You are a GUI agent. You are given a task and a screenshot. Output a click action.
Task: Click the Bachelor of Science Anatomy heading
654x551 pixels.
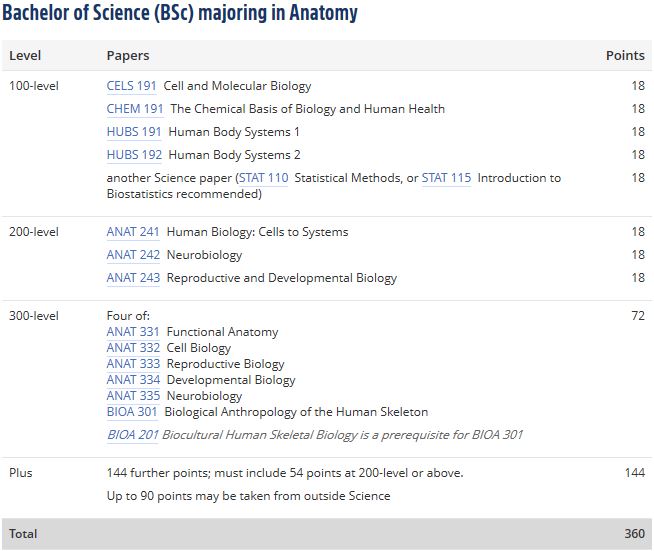[180, 13]
